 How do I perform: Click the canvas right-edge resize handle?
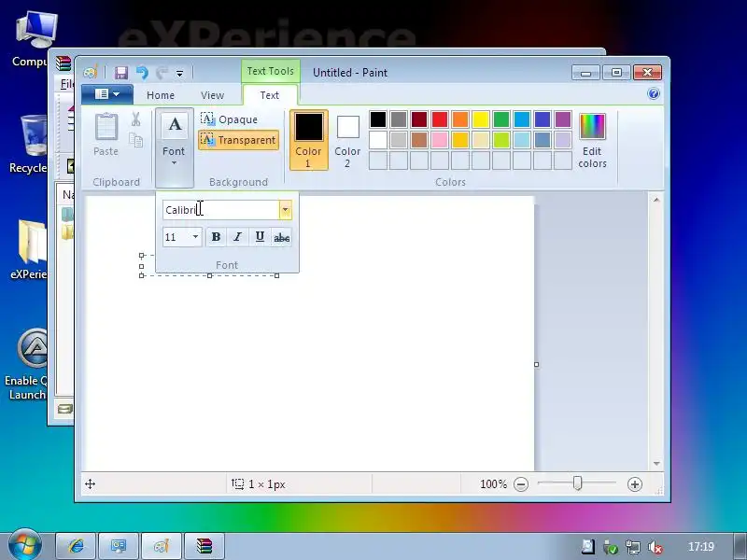click(536, 364)
